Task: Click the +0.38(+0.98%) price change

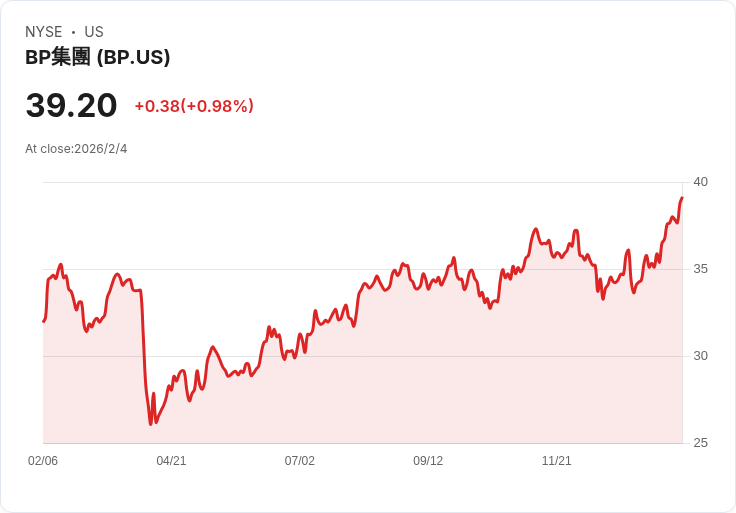Action: point(194,106)
